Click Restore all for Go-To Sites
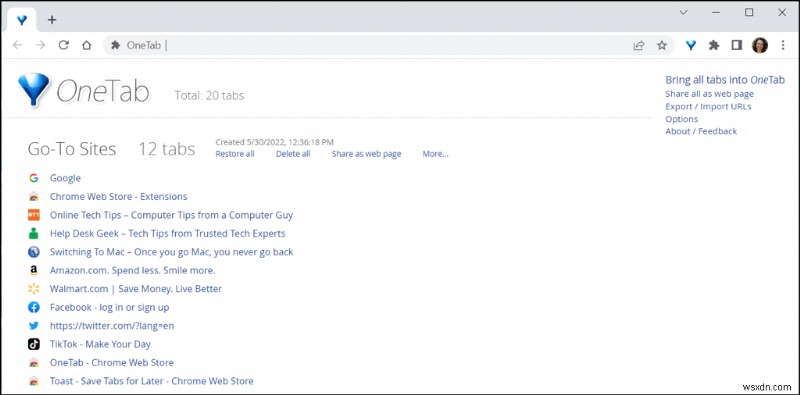 coord(235,154)
